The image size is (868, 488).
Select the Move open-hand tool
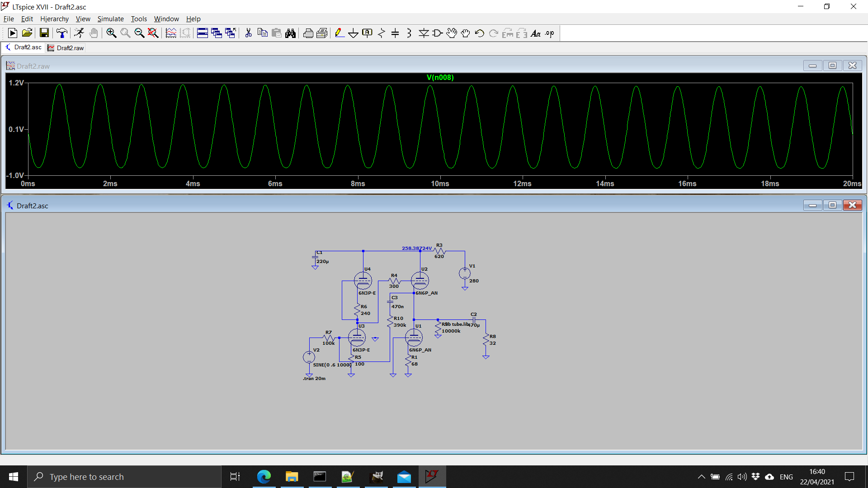tap(452, 33)
